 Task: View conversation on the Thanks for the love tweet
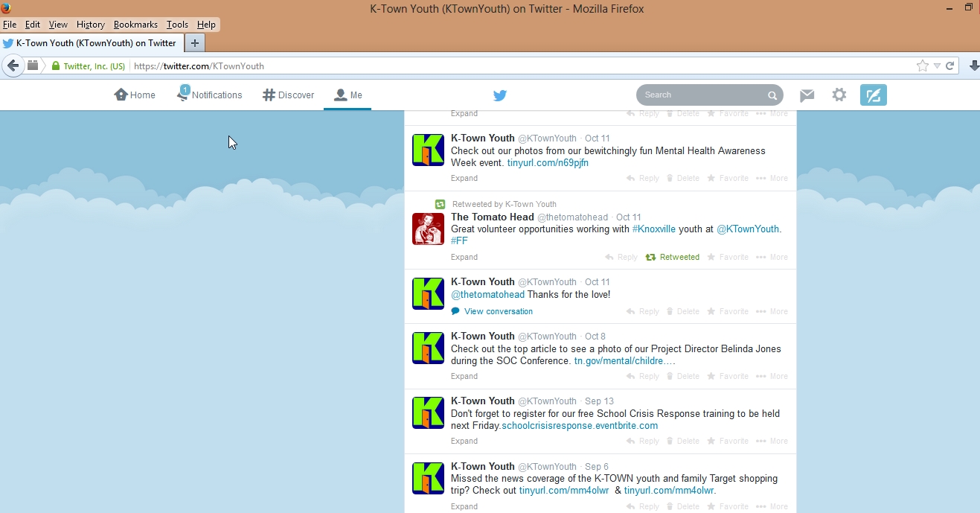(498, 311)
